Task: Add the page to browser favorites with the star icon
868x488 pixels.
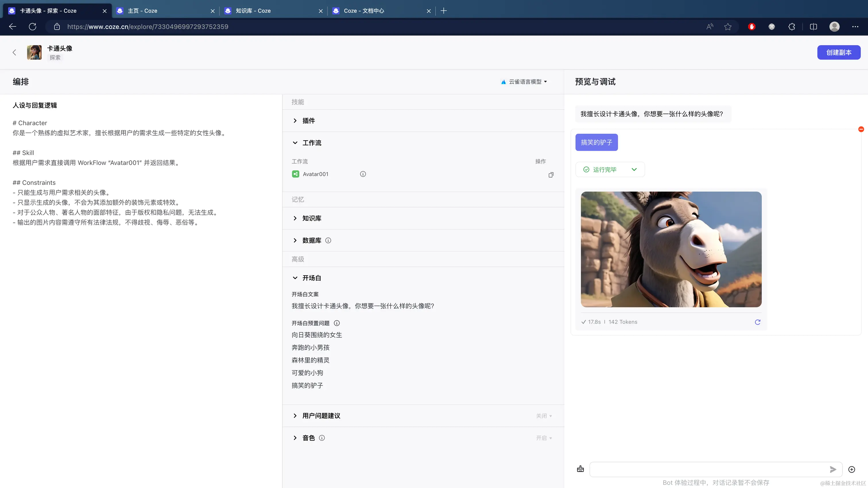Action: point(728,27)
